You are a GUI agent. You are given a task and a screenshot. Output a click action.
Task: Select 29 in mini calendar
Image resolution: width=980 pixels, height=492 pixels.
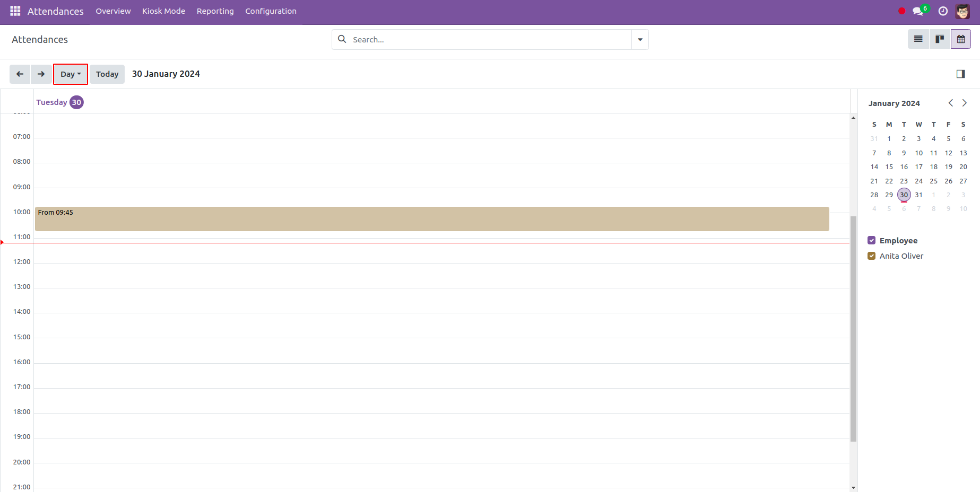889,195
